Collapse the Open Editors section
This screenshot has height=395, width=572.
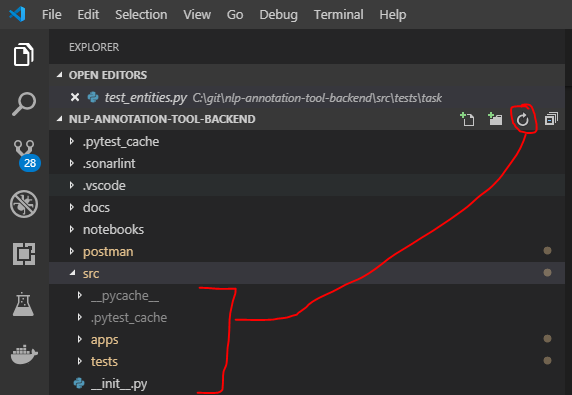(x=59, y=75)
